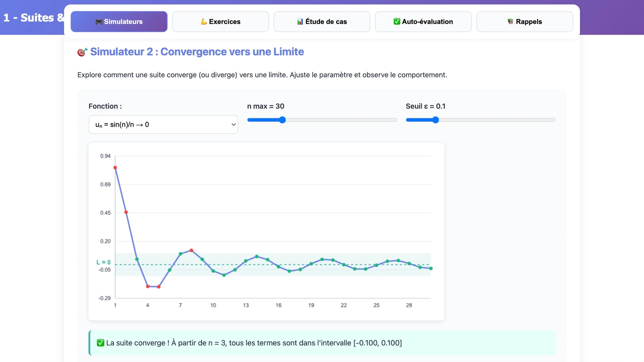
Task: Click the bar chart icon on Étude de cas
Action: [x=300, y=21]
